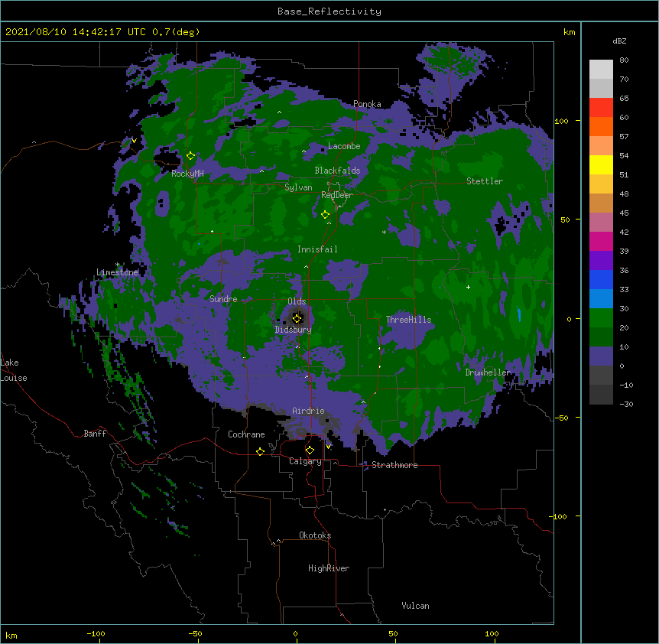Click the white asterisk marker above Limestone
Image resolution: width=659 pixels, height=644 pixels.
coord(117,265)
